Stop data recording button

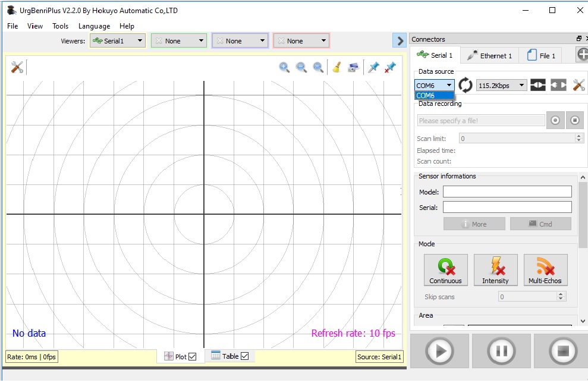click(575, 120)
